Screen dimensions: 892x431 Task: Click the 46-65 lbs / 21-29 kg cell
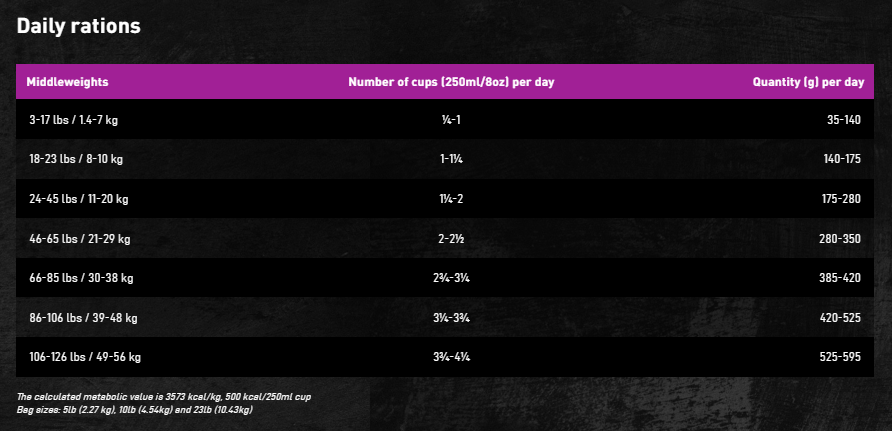[80, 239]
